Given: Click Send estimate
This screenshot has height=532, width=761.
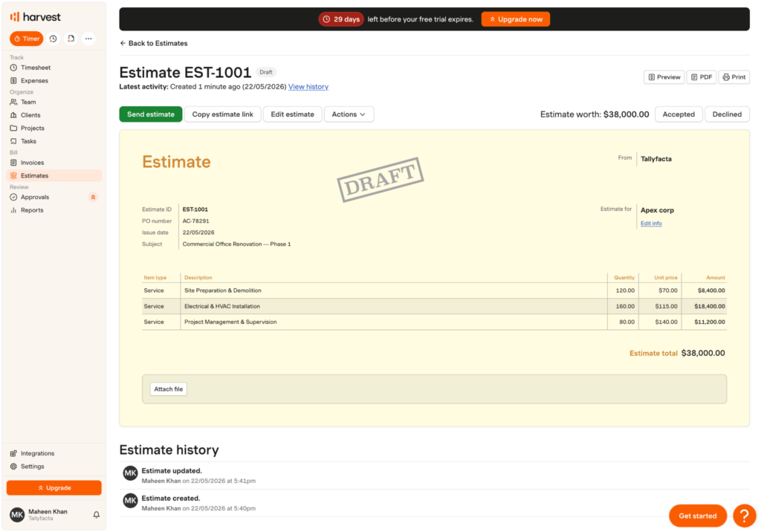Looking at the screenshot, I should 151,114.
